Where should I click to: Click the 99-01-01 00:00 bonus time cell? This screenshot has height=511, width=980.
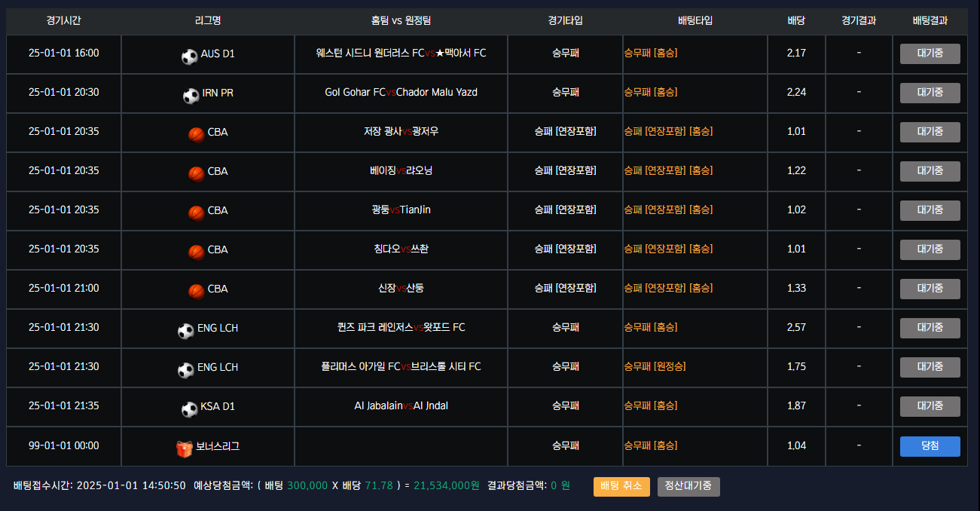[63, 446]
